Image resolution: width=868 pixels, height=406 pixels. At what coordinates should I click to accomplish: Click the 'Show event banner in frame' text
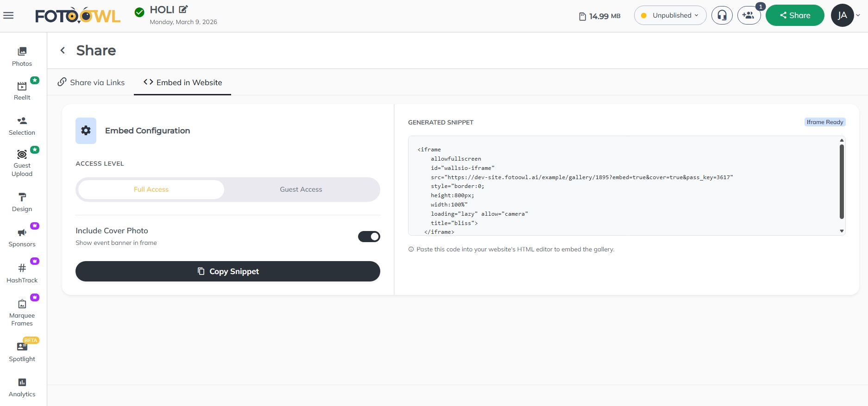tap(116, 243)
